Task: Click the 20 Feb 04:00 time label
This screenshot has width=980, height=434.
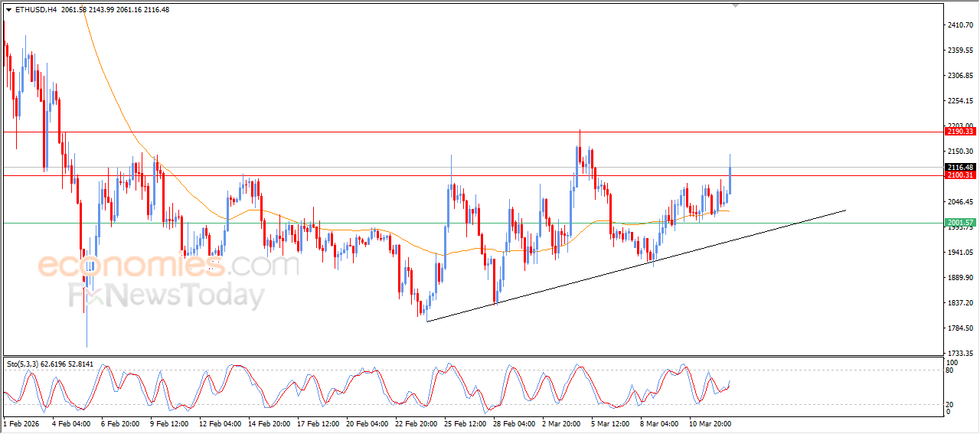Action: pyautogui.click(x=367, y=423)
